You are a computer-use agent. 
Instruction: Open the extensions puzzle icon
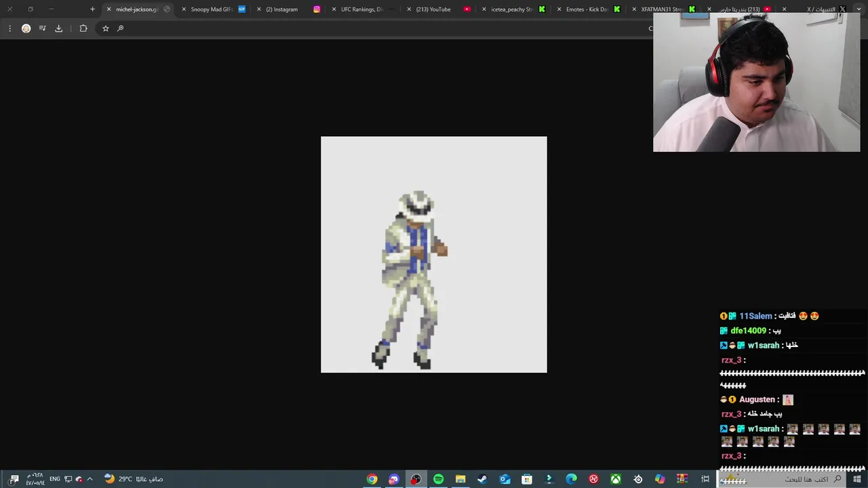click(x=83, y=28)
